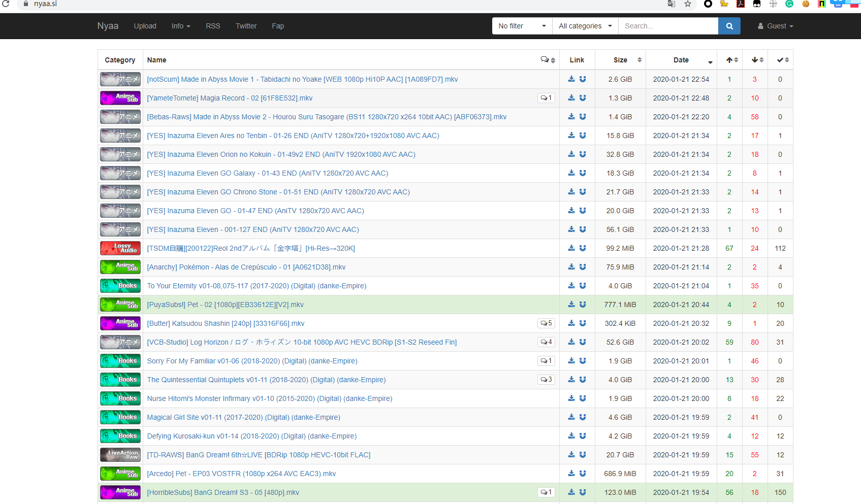Open the BanG Dream! 6th LIVE torrent link

coord(259,455)
